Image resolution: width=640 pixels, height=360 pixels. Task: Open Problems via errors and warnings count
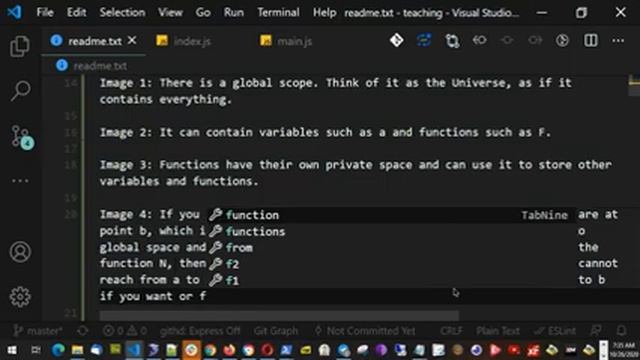coord(124,331)
